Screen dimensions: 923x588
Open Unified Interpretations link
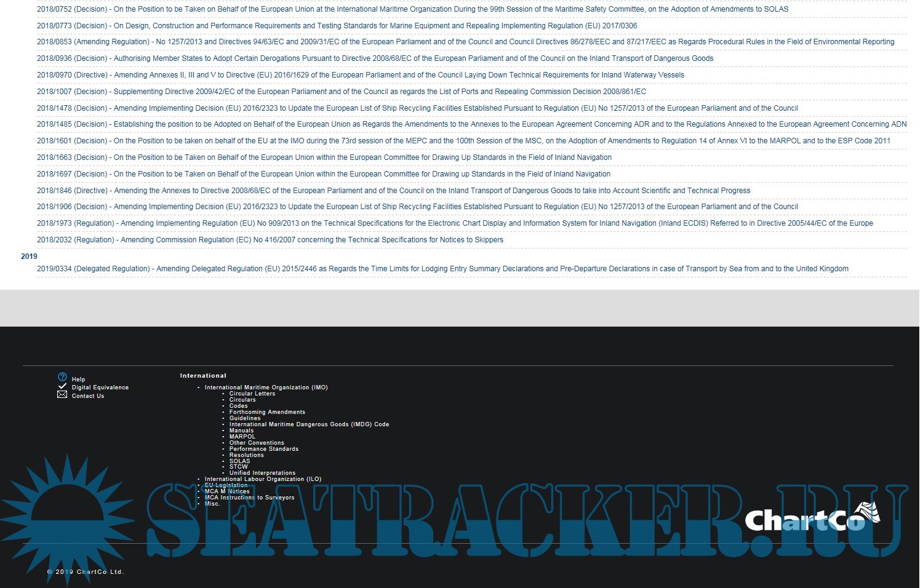coord(262,473)
